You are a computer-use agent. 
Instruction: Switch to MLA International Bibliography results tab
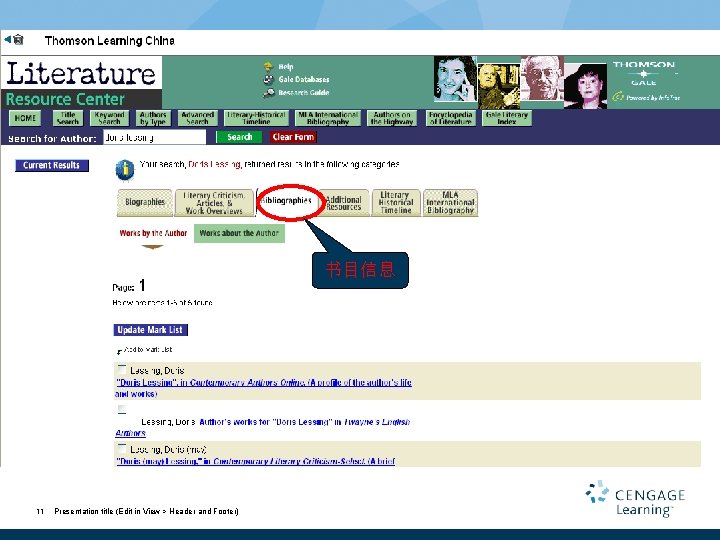pyautogui.click(x=450, y=202)
